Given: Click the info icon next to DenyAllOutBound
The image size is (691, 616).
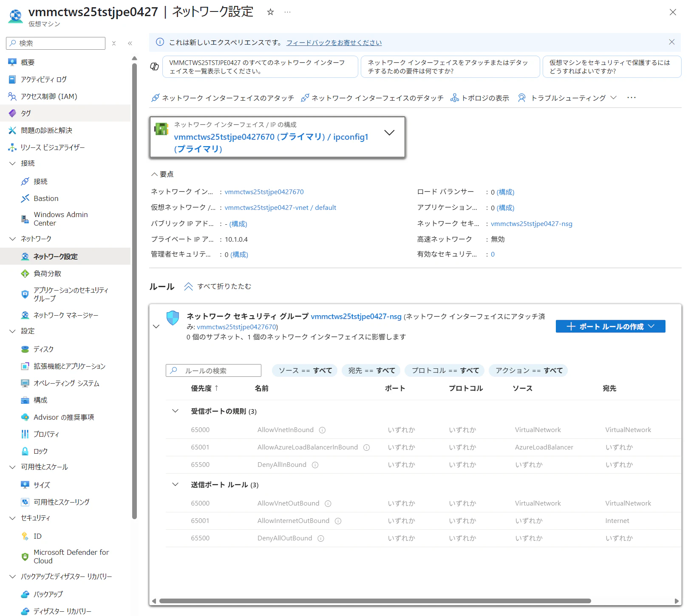Looking at the screenshot, I should tap(321, 538).
